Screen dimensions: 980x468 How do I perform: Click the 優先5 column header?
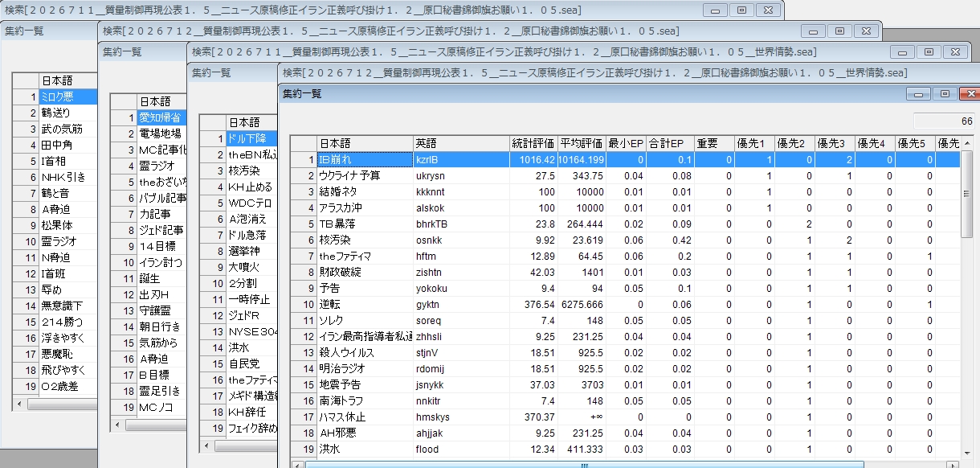[915, 143]
